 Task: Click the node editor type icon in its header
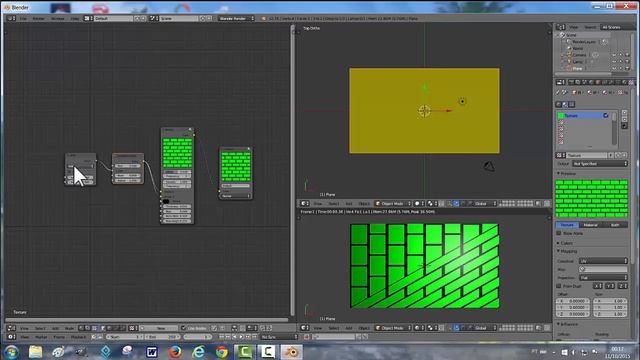click(x=11, y=328)
